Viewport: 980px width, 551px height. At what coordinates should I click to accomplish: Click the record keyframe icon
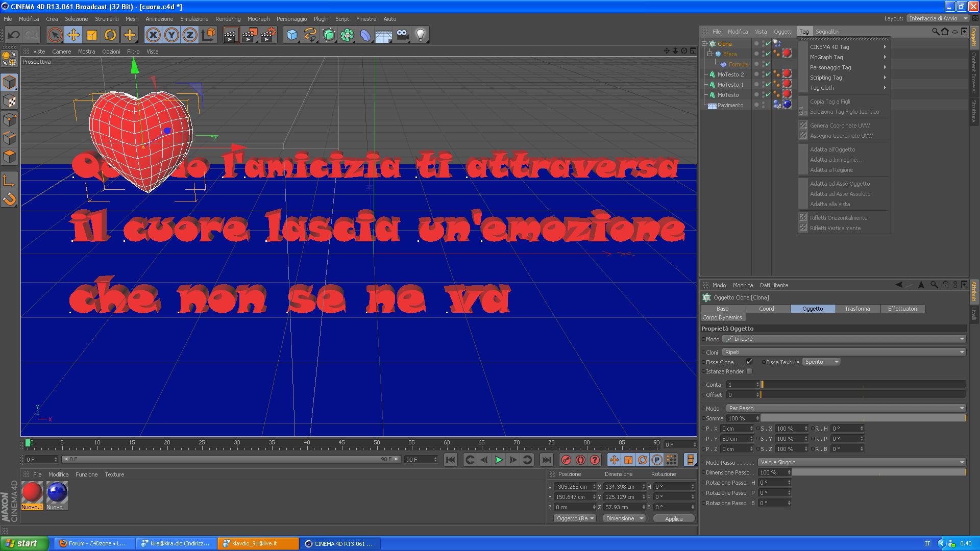click(x=566, y=460)
